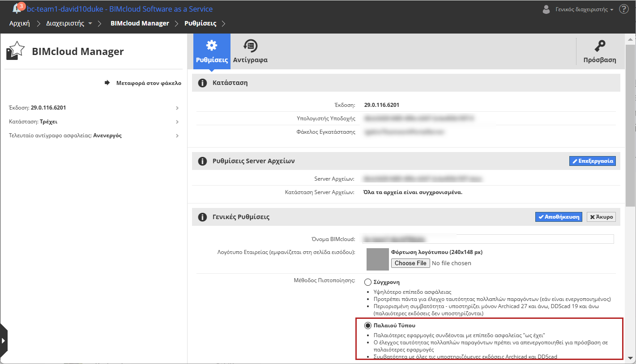
Task: Click the Γενικές Ρυθμίσεις section header text
Action: coord(241,217)
